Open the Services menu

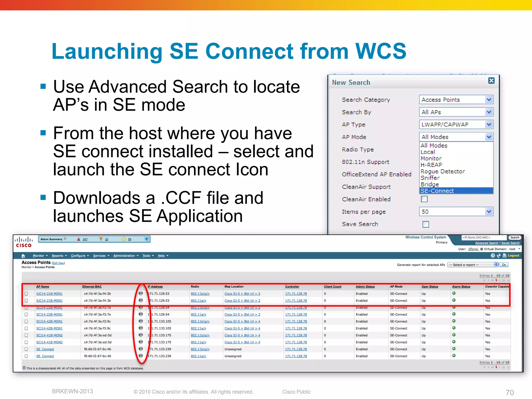click(101, 256)
